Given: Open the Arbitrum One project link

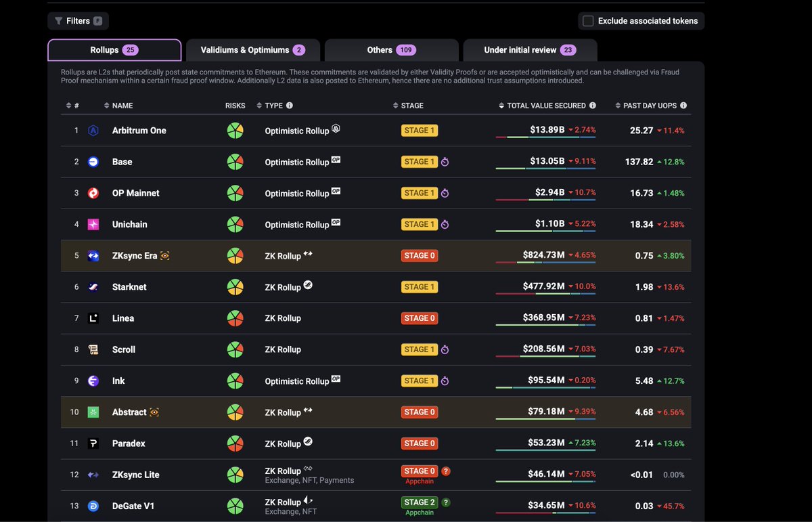Looking at the screenshot, I should (139, 131).
